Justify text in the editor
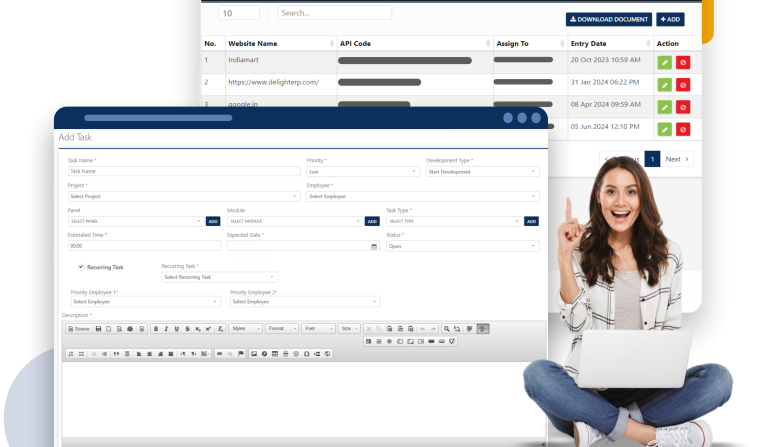The width and height of the screenshot is (770, 447). tap(171, 354)
